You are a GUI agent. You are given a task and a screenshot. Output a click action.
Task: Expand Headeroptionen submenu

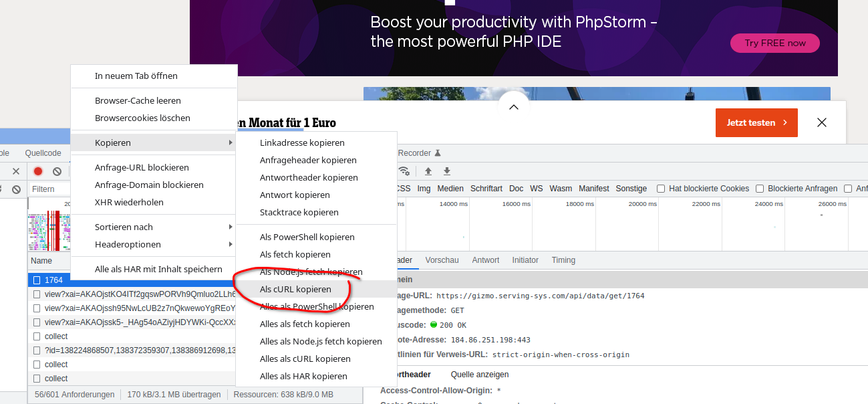pyautogui.click(x=231, y=244)
